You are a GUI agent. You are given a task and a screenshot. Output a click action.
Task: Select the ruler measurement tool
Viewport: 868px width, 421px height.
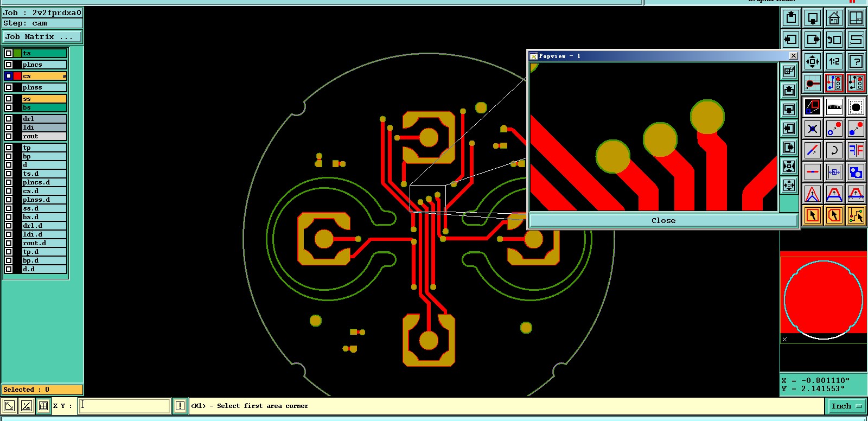[834, 107]
